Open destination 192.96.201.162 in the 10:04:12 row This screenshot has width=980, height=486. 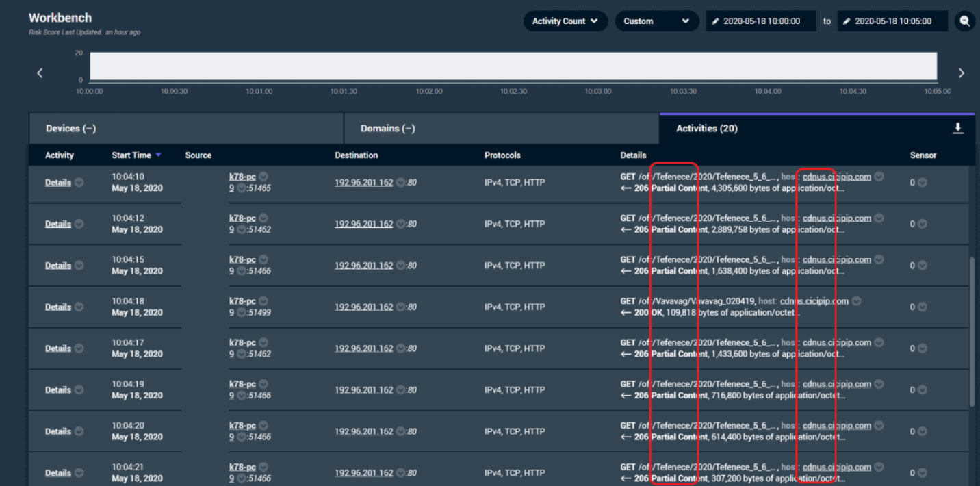point(364,224)
